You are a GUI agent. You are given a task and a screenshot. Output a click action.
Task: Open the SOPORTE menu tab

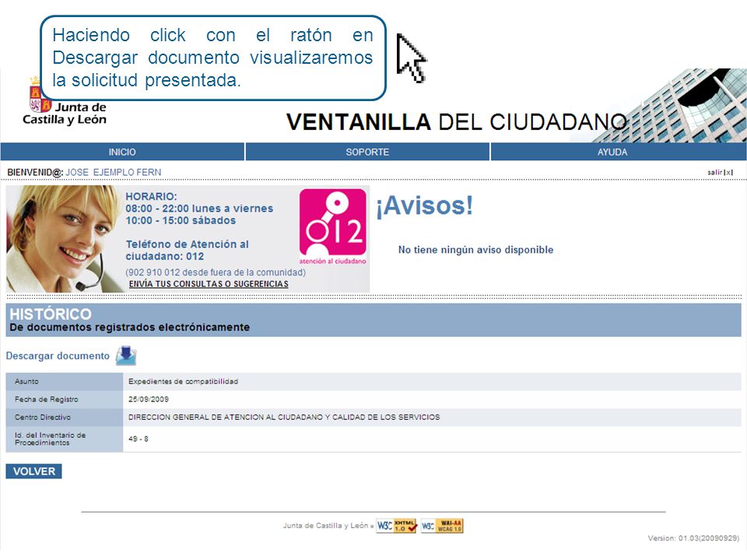pyautogui.click(x=367, y=152)
